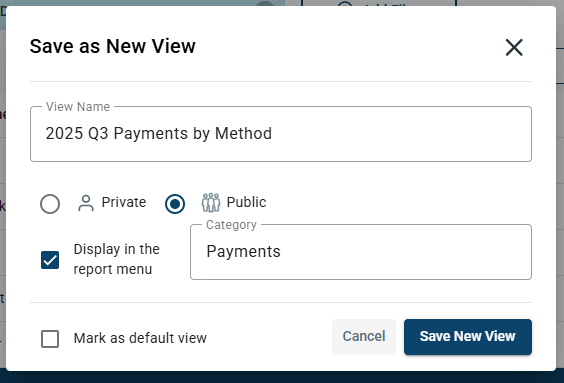This screenshot has width=564, height=383.
Task: Click the 'Payments' category value
Action: pos(244,251)
